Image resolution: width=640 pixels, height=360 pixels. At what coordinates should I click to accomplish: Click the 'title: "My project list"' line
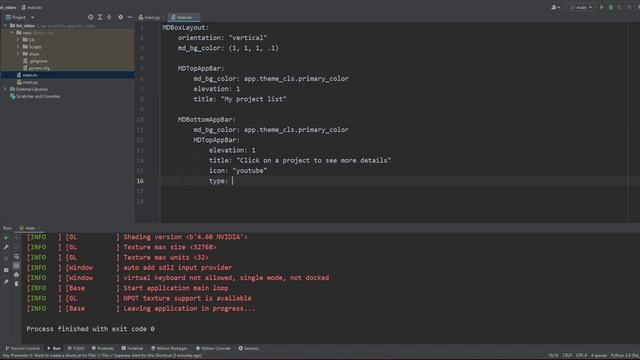[240, 99]
